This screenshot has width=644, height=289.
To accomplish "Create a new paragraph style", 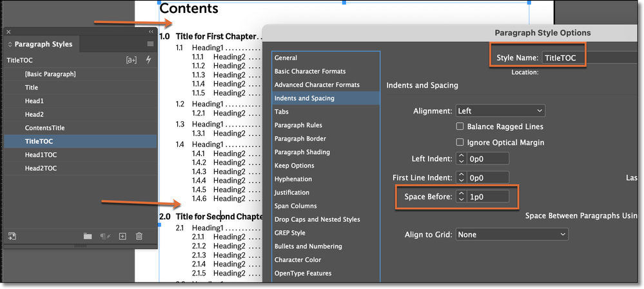I will click(122, 236).
